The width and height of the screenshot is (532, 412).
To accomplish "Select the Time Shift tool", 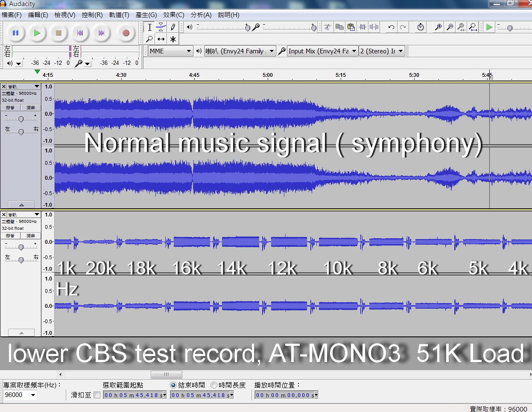I will pyautogui.click(x=161, y=39).
